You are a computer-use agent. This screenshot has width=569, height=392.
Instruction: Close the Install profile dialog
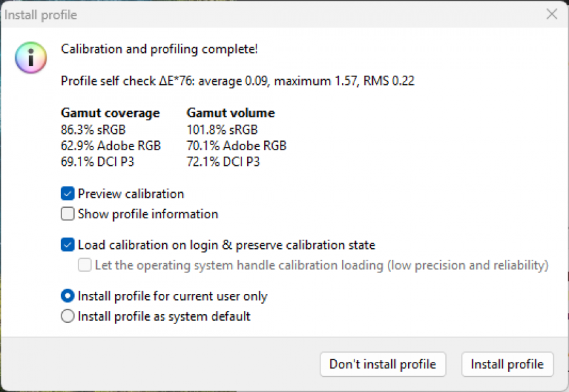pyautogui.click(x=551, y=14)
